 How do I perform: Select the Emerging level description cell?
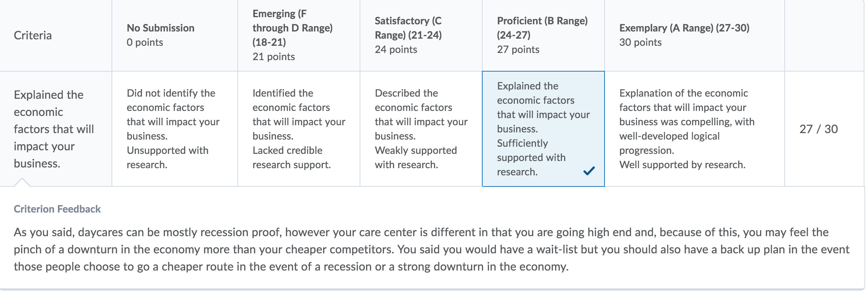(299, 129)
